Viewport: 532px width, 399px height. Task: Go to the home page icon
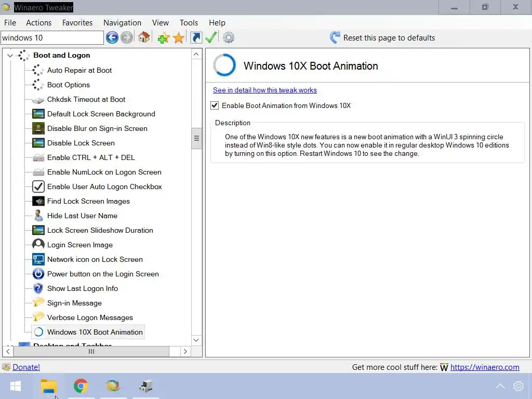click(x=144, y=37)
